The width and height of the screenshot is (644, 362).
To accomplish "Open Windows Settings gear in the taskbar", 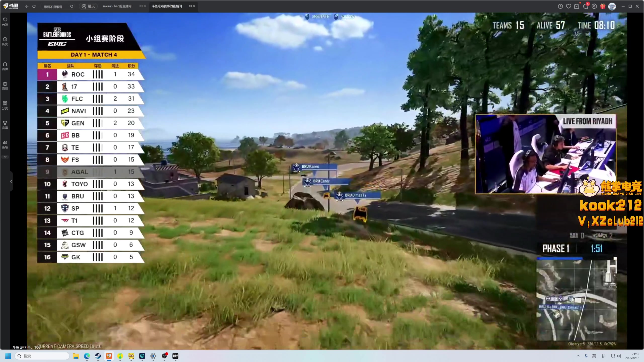I will [153, 356].
